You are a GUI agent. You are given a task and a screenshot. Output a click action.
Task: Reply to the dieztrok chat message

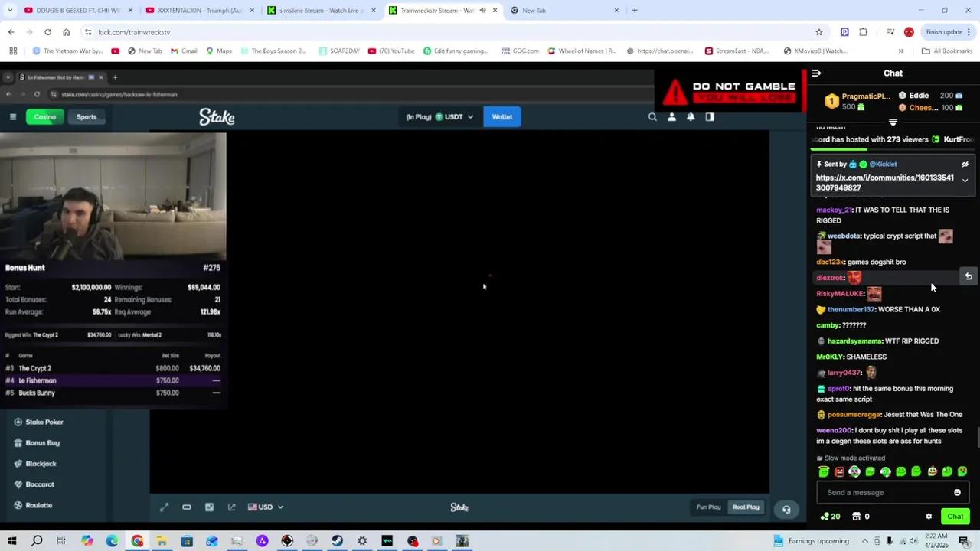(x=969, y=277)
